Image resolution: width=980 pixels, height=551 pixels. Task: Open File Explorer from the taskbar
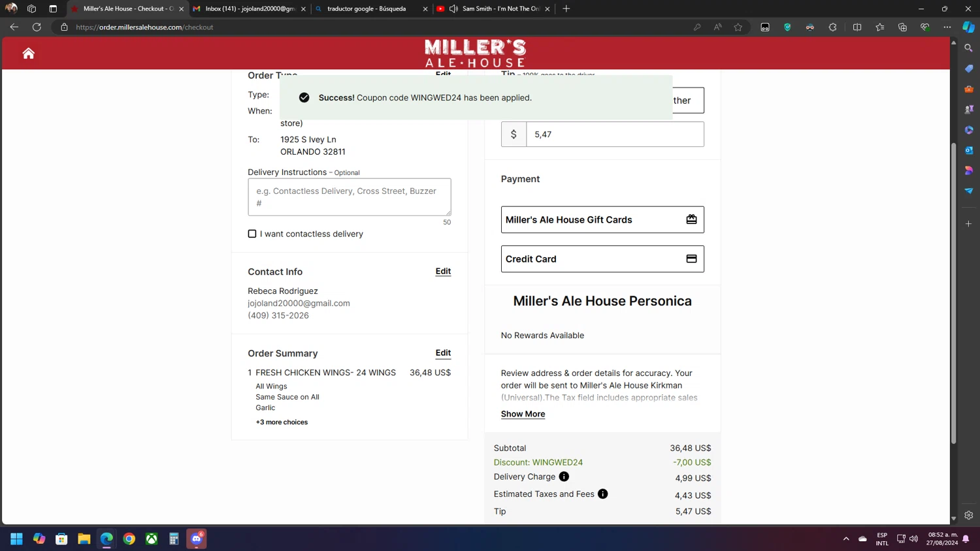(x=84, y=539)
